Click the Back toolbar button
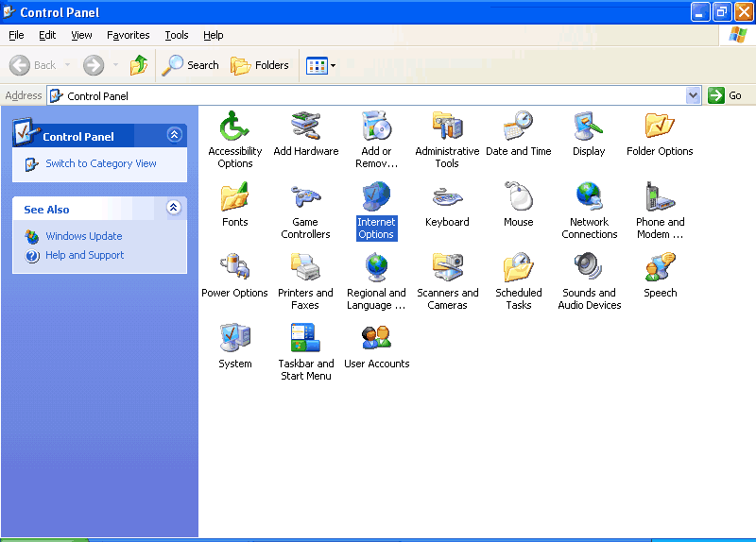The image size is (756, 542). point(33,65)
